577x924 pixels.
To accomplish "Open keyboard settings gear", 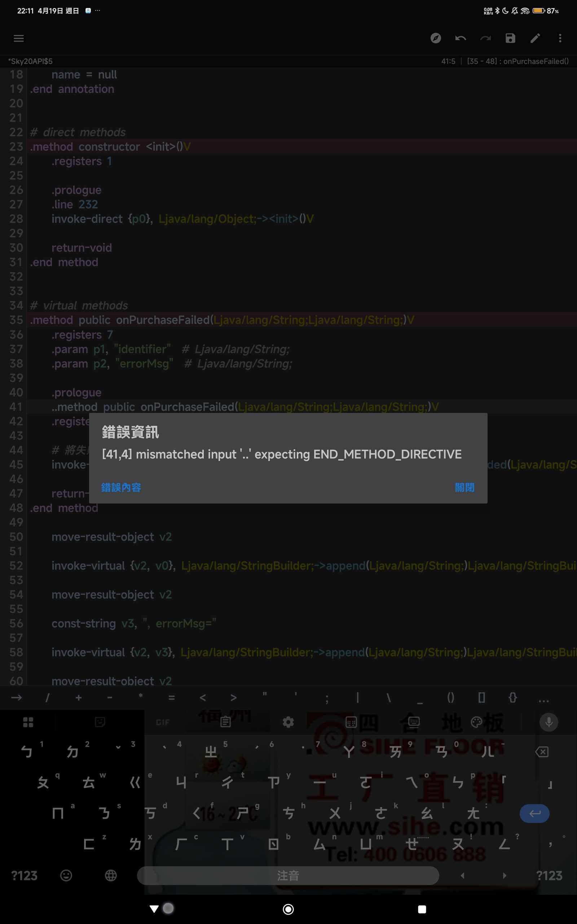I will pyautogui.click(x=288, y=722).
